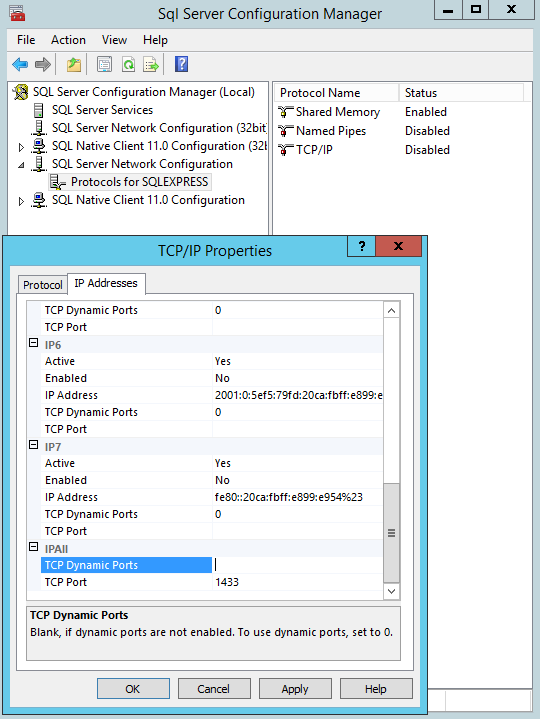Click the Status column header
540x719 pixels.
pos(461,93)
